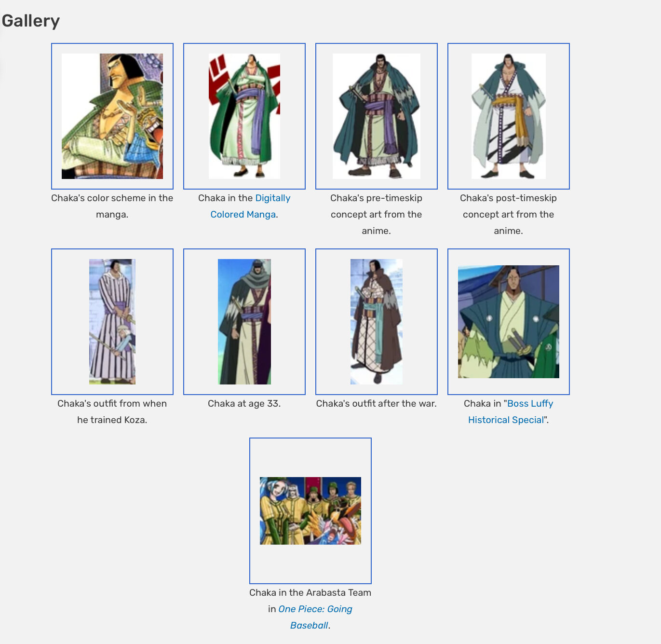Screen dimensions: 661x644
Task: Click the caption "Chaka's outfit after the war."
Action: coord(377,403)
